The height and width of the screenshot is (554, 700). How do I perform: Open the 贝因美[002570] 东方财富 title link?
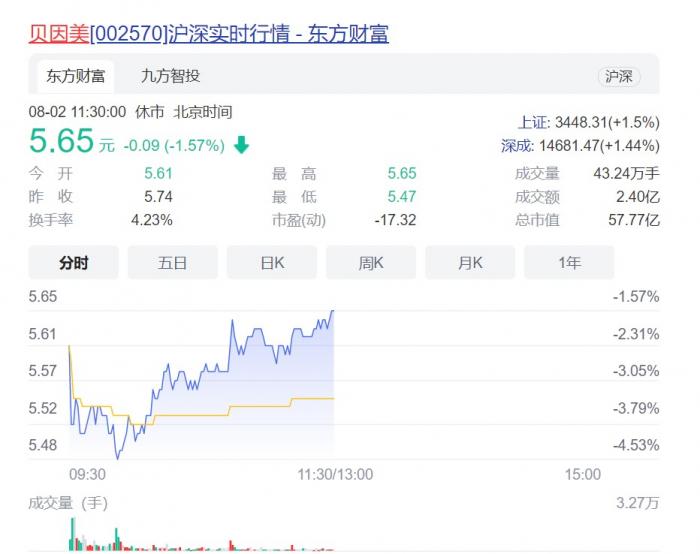[208, 34]
